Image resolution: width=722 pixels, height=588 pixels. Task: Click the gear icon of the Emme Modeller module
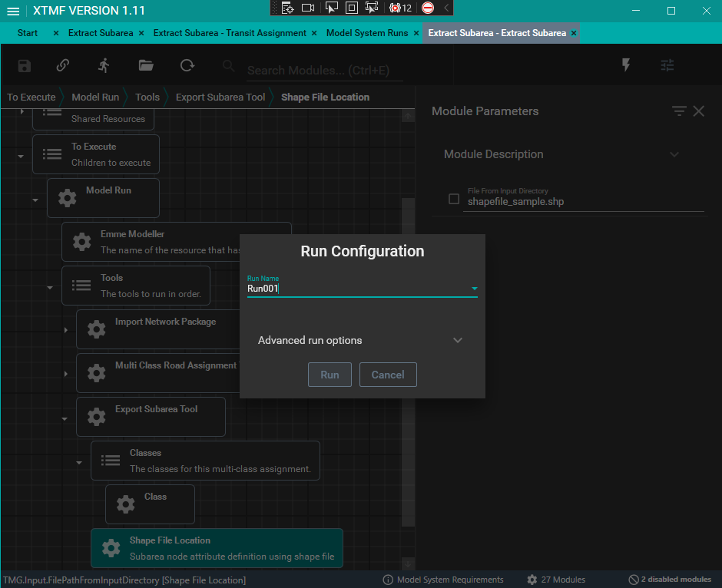(x=82, y=242)
